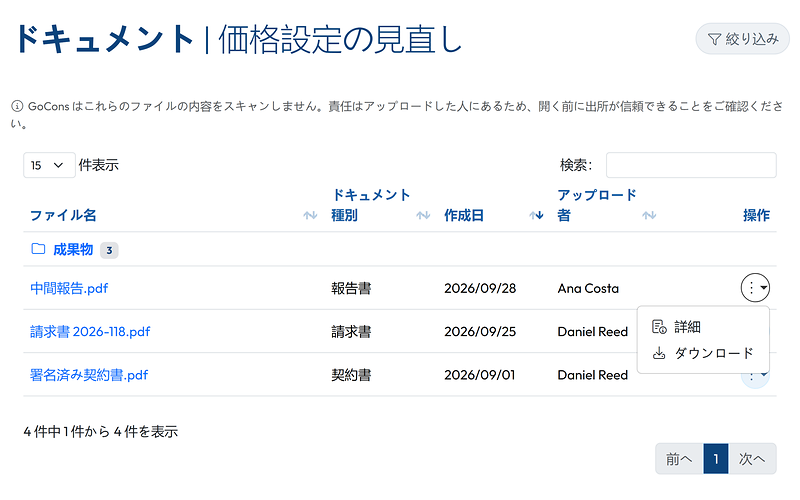
Task: Click the 契約書 document type cell
Action: 351,375
